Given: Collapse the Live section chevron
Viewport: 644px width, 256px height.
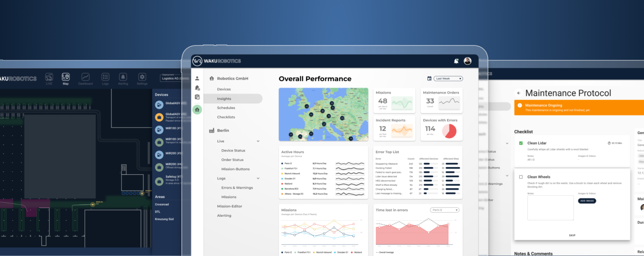Looking at the screenshot, I should click(x=258, y=141).
